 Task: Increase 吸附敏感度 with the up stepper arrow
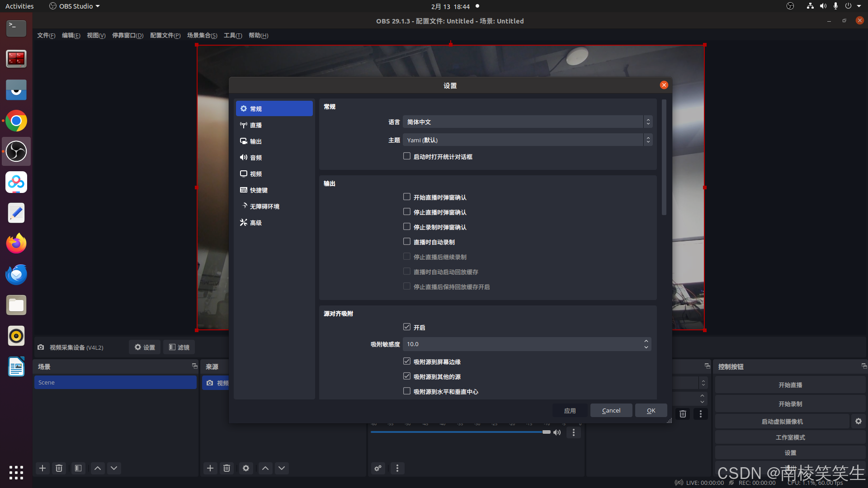coord(646,341)
